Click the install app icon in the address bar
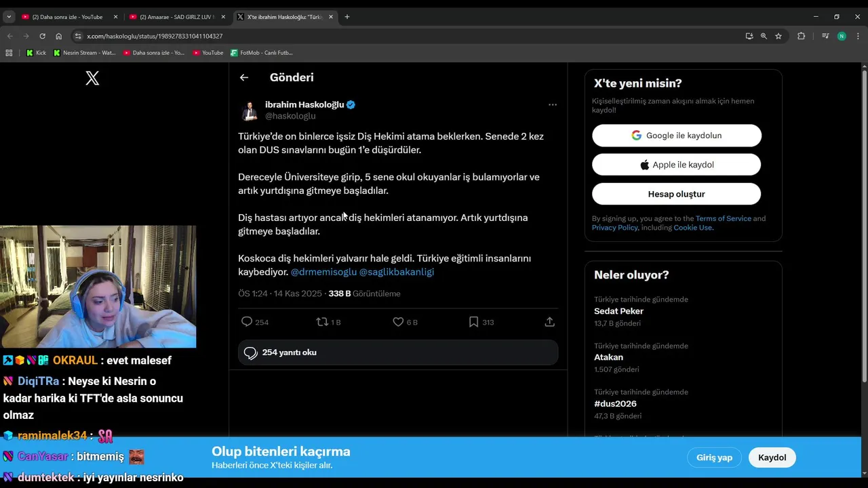Screen dimensions: 868x488 [x=749, y=36]
